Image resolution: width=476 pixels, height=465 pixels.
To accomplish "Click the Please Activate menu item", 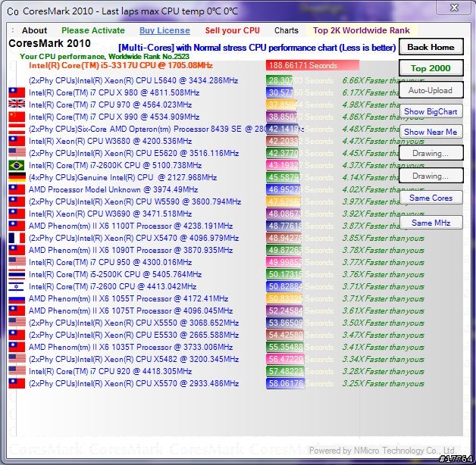I will [x=93, y=30].
